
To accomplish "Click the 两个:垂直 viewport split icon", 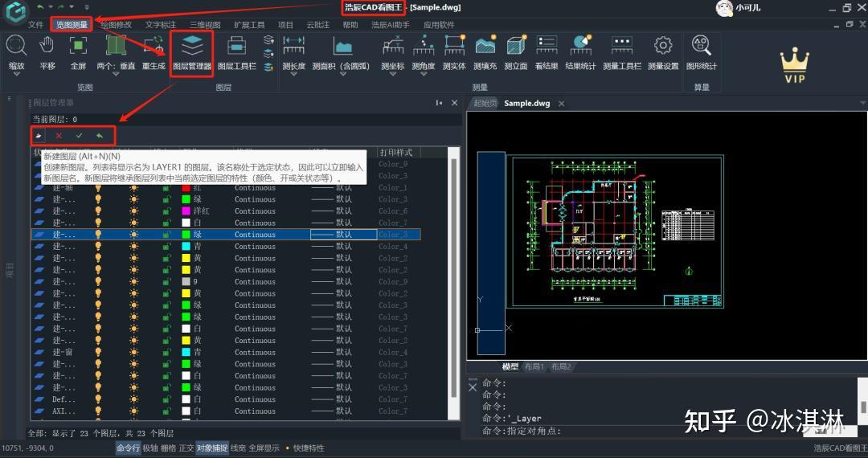I will point(116,46).
